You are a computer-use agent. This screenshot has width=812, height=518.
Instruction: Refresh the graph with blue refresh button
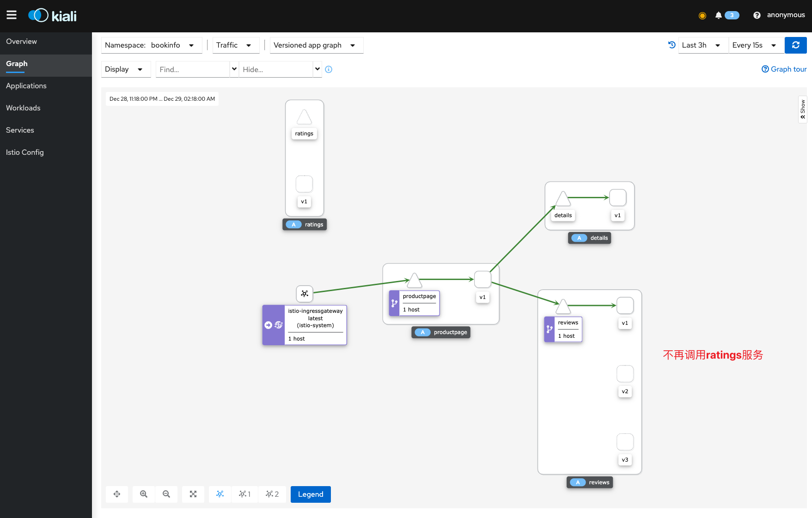coord(796,45)
